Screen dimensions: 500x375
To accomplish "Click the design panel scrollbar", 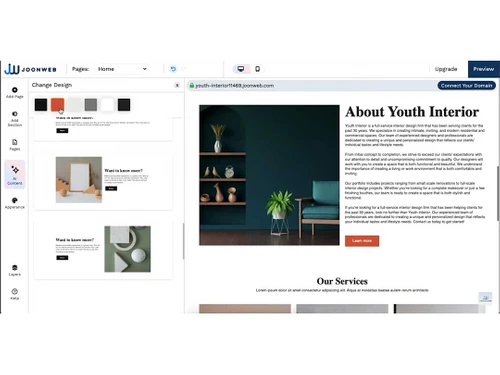I will pos(183,241).
